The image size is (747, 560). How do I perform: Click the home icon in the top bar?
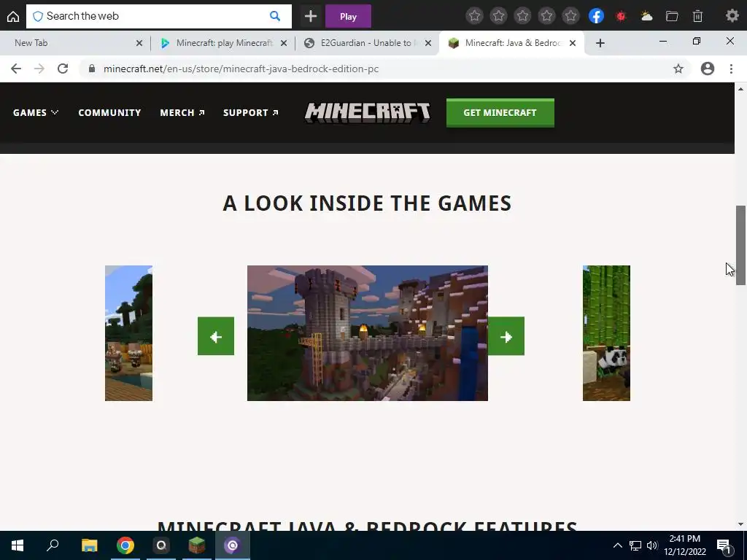(13, 16)
